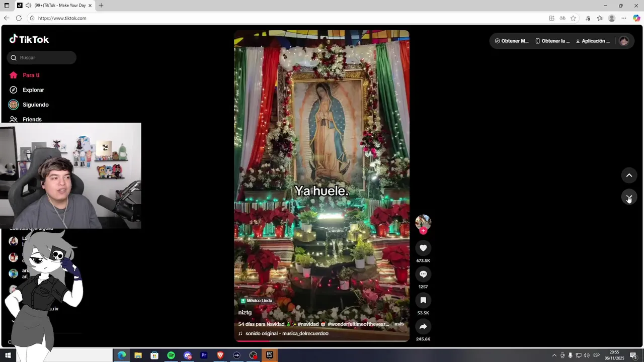Open the niztg username link
This screenshot has height=362, width=644.
245,313
